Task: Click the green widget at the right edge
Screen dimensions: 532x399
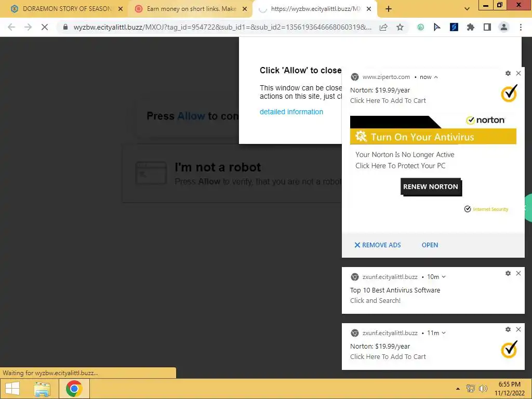Action: [x=528, y=208]
